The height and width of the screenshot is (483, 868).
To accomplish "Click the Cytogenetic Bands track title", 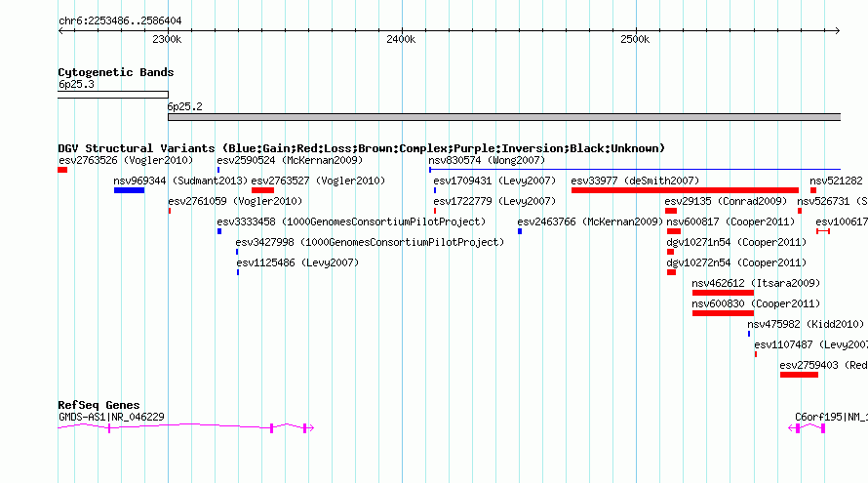I will [116, 72].
